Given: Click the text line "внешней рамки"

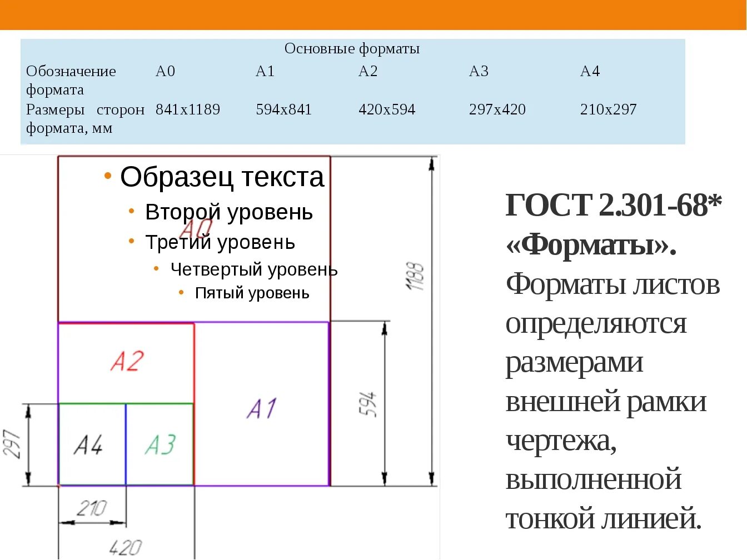Looking at the screenshot, I should 606,402.
